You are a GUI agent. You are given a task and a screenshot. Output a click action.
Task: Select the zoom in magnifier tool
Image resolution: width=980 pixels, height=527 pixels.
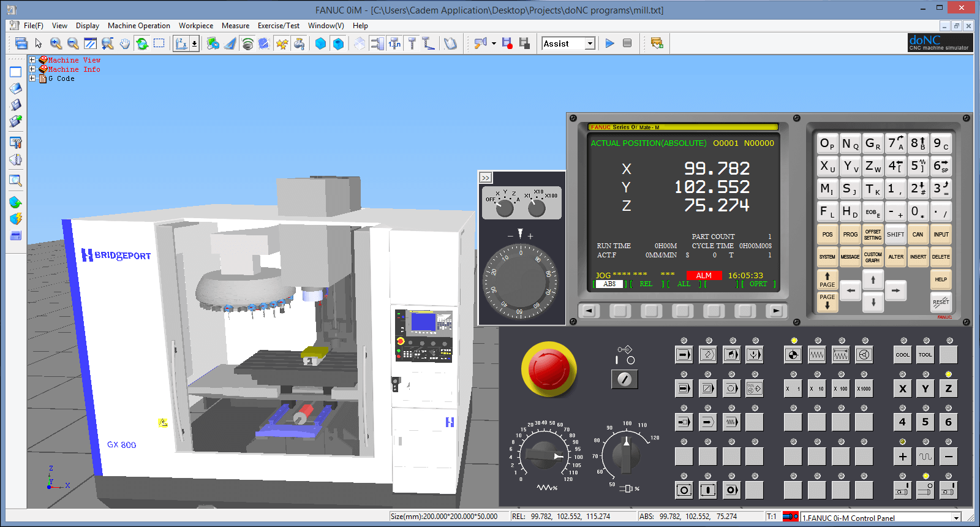pos(56,44)
